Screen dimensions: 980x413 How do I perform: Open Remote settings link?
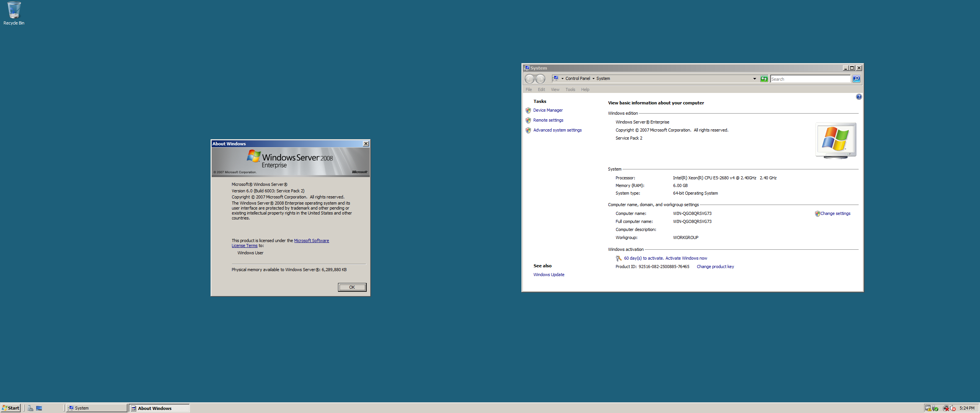548,120
